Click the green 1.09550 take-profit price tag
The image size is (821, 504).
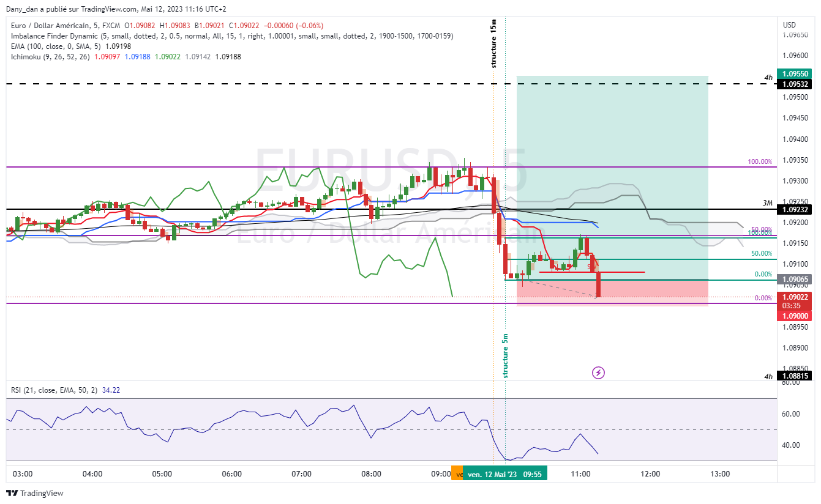coord(793,73)
